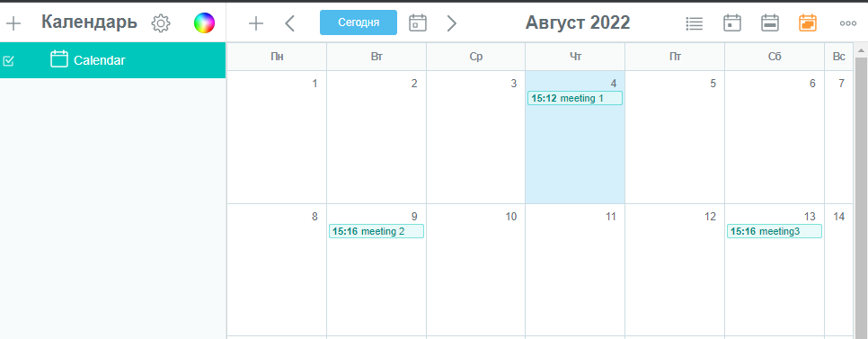Open calendar settings gear icon
The height and width of the screenshot is (339, 868).
[161, 23]
